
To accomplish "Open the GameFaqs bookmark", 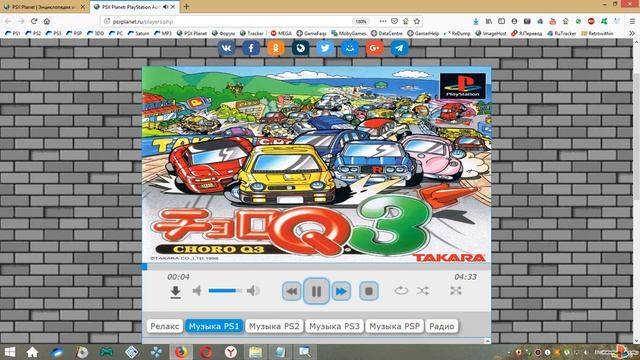I will [311, 33].
